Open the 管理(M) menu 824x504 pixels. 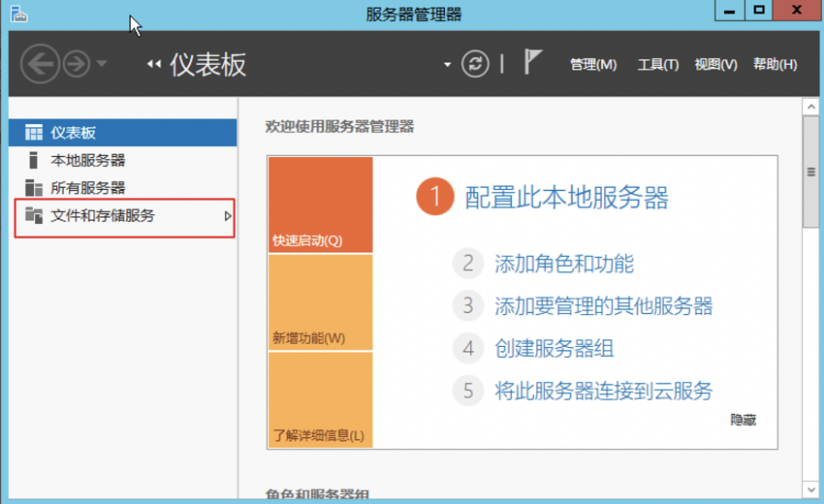pyautogui.click(x=593, y=65)
